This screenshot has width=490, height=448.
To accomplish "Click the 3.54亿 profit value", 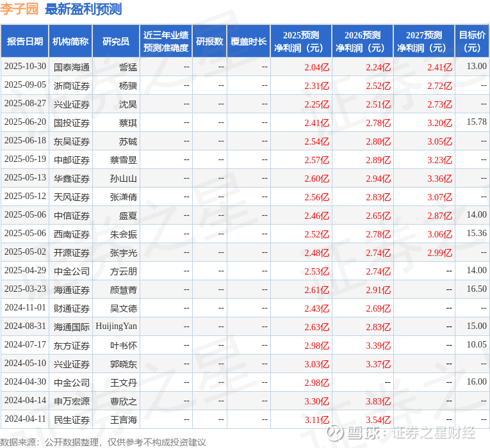I will [x=379, y=420].
